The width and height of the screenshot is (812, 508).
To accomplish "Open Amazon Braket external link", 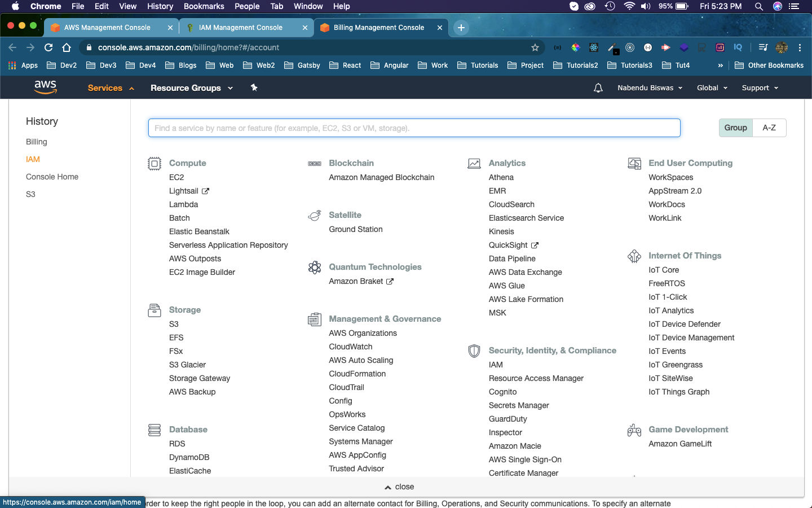I will 361,281.
